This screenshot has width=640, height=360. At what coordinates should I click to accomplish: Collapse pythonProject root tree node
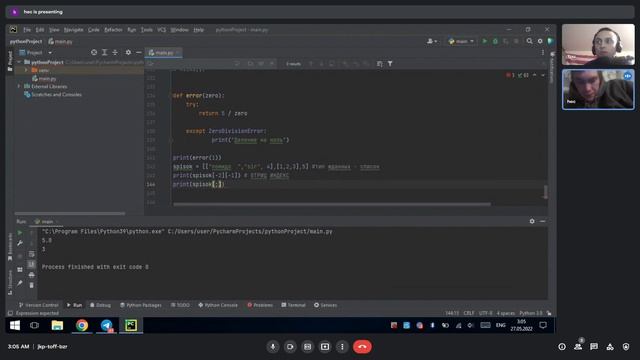pos(19,62)
